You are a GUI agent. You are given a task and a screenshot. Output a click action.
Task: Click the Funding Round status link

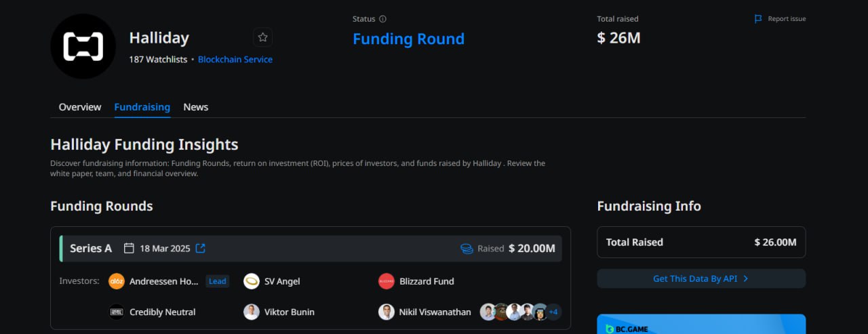pos(409,39)
